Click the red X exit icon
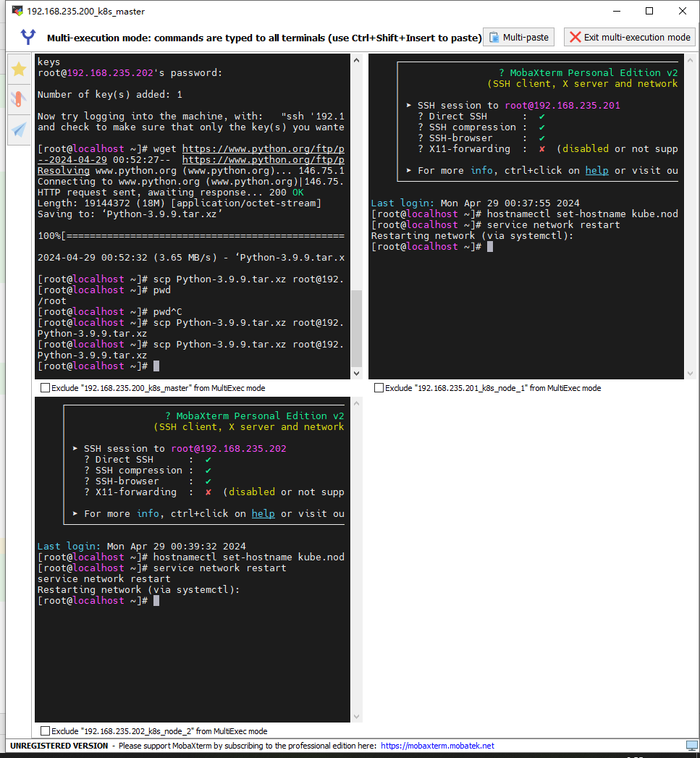 pyautogui.click(x=575, y=38)
